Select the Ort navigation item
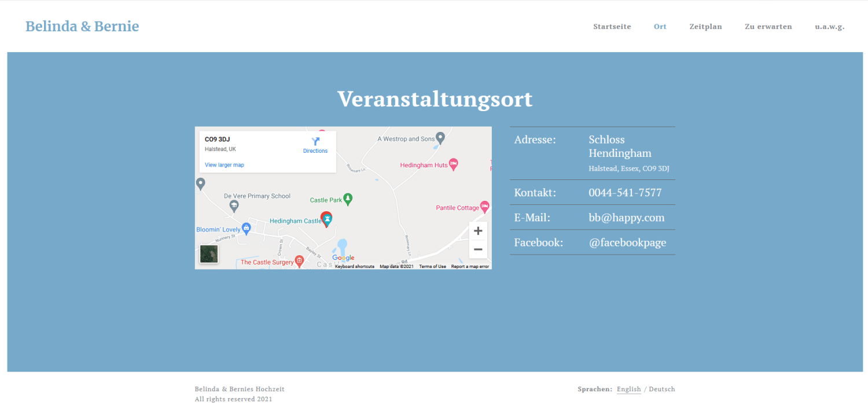 click(660, 27)
